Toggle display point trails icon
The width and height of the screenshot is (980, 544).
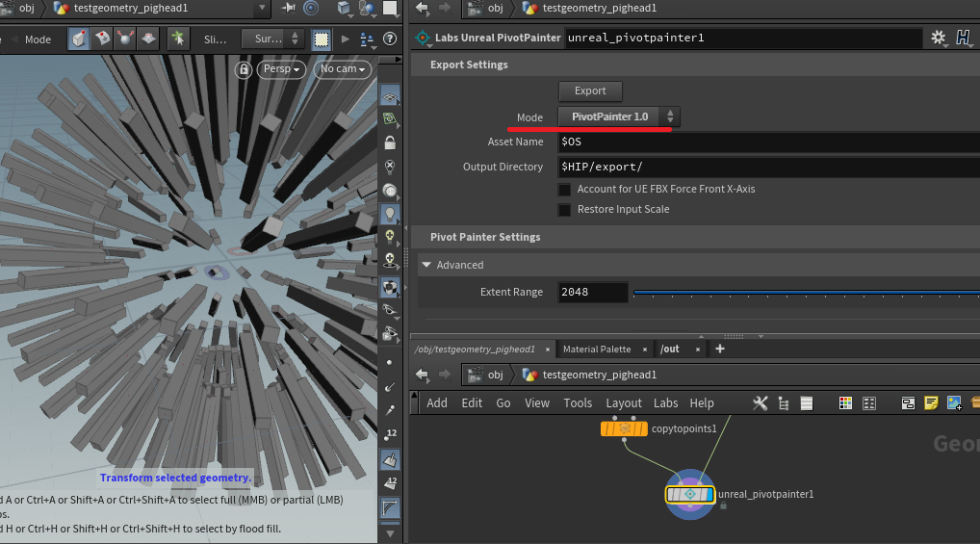[390, 410]
